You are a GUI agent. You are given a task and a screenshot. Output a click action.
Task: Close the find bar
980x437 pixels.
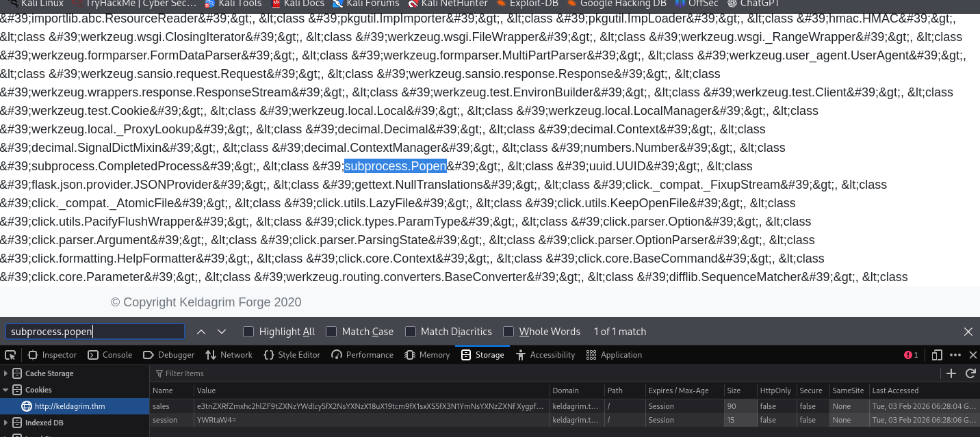968,332
